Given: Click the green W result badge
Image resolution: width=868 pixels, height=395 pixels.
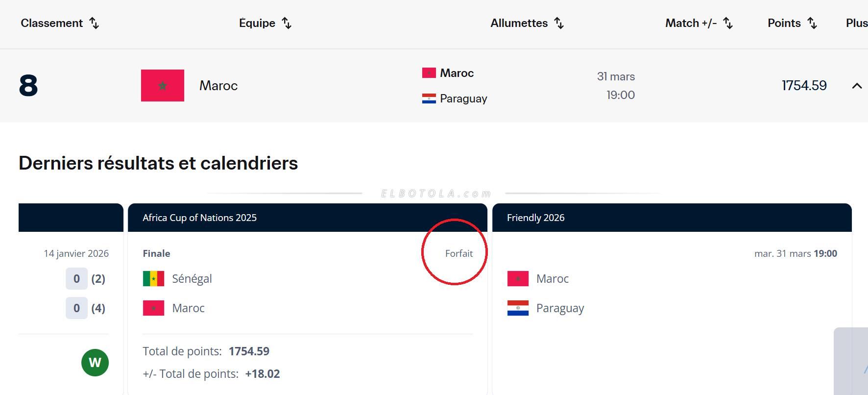Looking at the screenshot, I should (x=95, y=363).
